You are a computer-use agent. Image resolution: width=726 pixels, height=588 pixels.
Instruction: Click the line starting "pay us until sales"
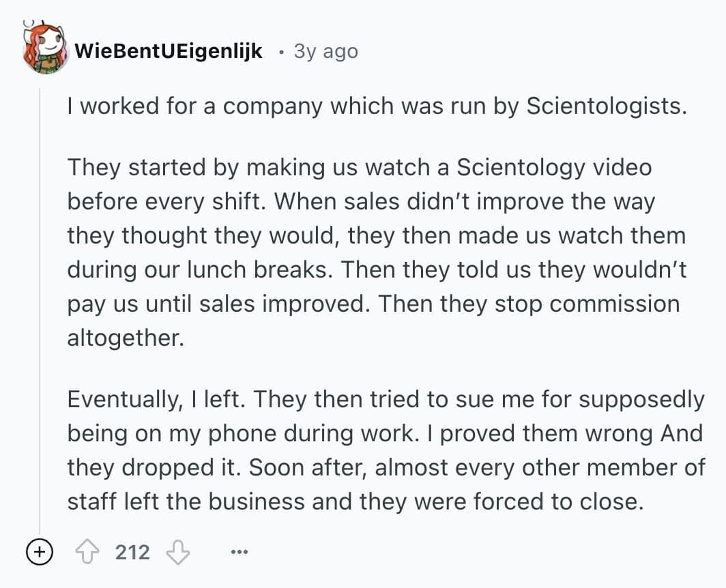373,304
